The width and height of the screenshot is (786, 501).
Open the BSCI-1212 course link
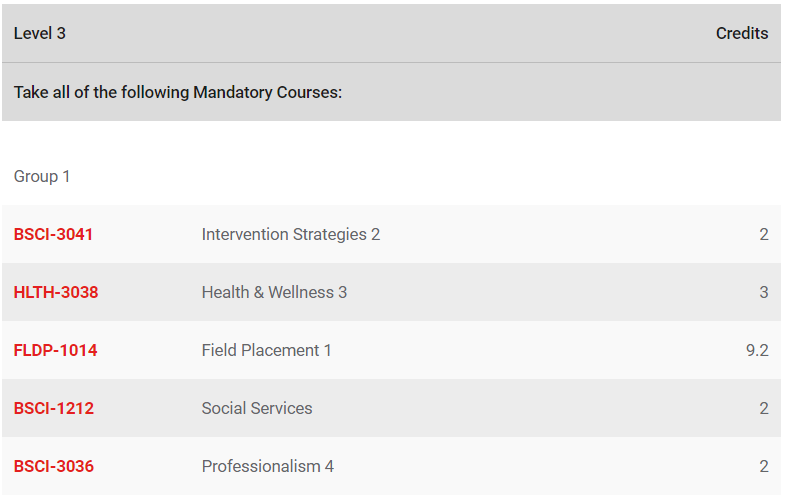[x=54, y=409]
